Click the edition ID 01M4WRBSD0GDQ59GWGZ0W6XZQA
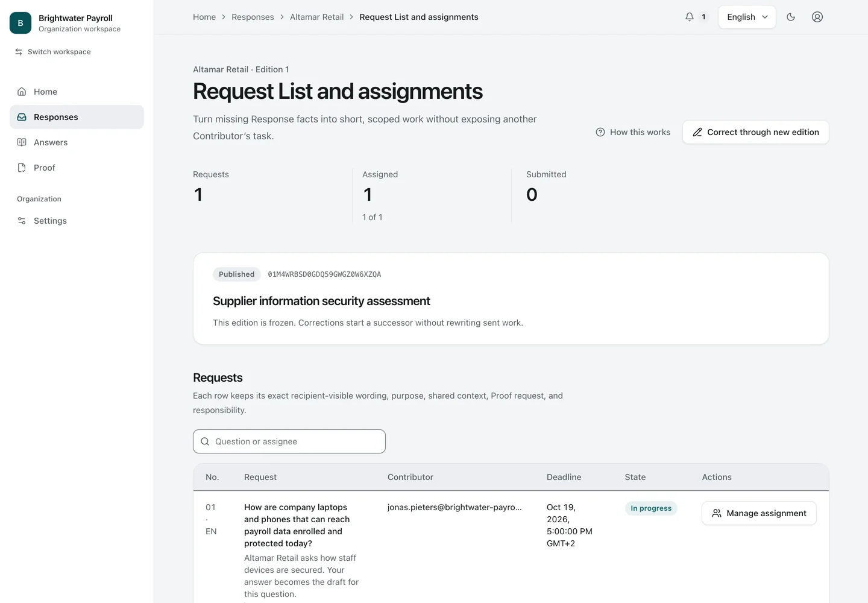The image size is (868, 603). pyautogui.click(x=324, y=274)
